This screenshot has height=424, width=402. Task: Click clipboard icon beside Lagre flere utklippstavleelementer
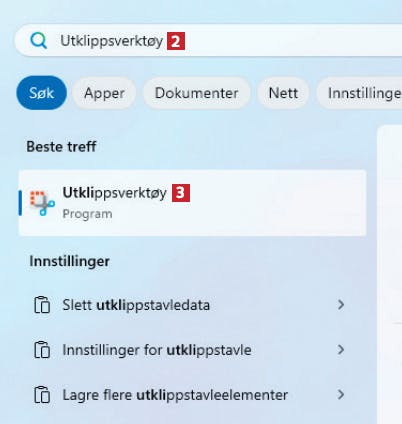point(42,395)
